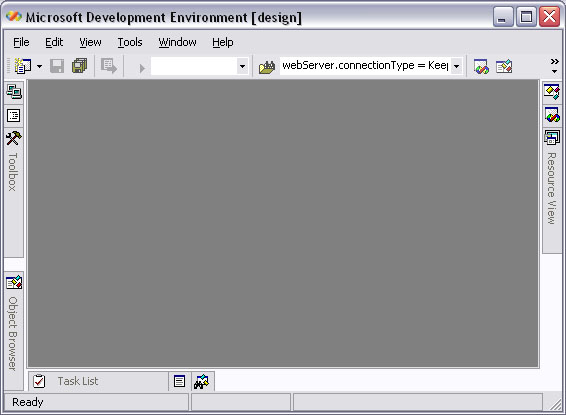The image size is (566, 415).
Task: Click the Find in Files folder icon
Action: click(x=267, y=67)
